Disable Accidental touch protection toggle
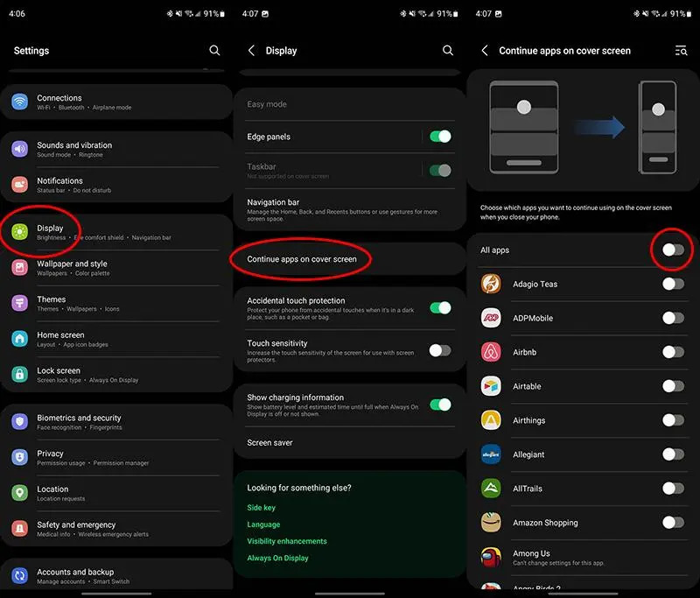 click(441, 307)
